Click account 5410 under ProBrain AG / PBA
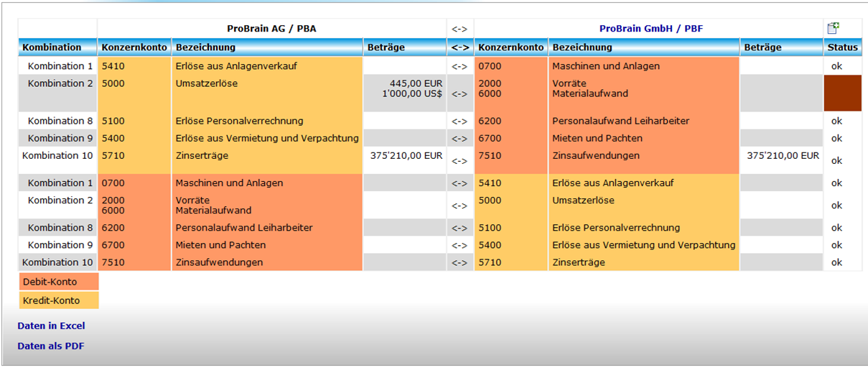 [113, 66]
